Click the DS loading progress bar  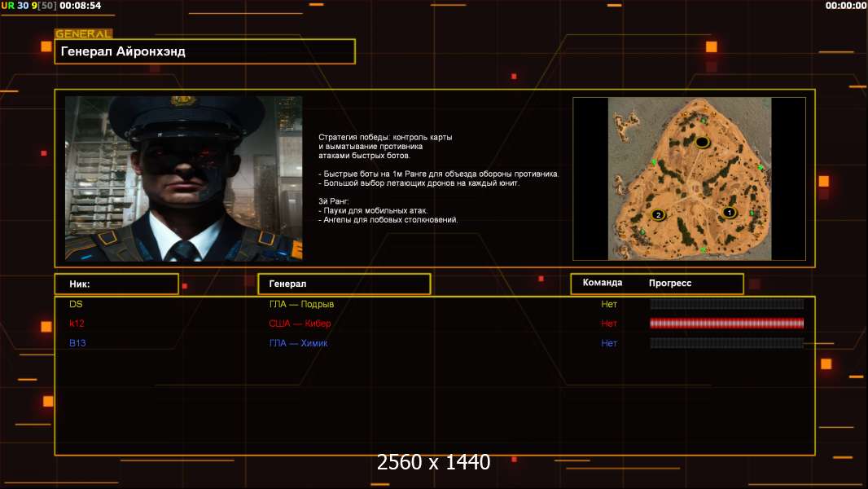(727, 304)
